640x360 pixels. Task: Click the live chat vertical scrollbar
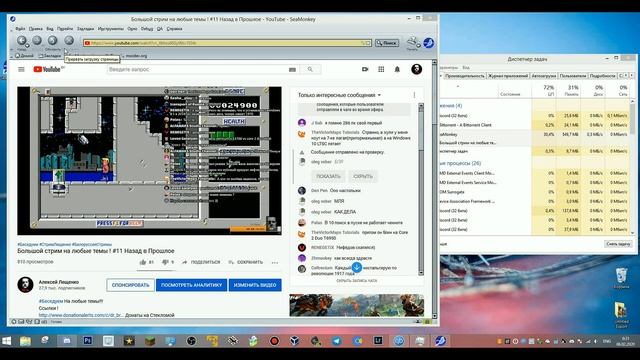(421, 189)
